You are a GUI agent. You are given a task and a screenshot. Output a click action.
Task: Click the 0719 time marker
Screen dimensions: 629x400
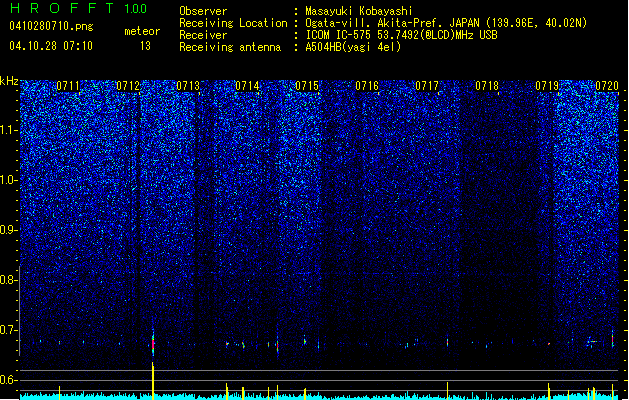pos(547,86)
